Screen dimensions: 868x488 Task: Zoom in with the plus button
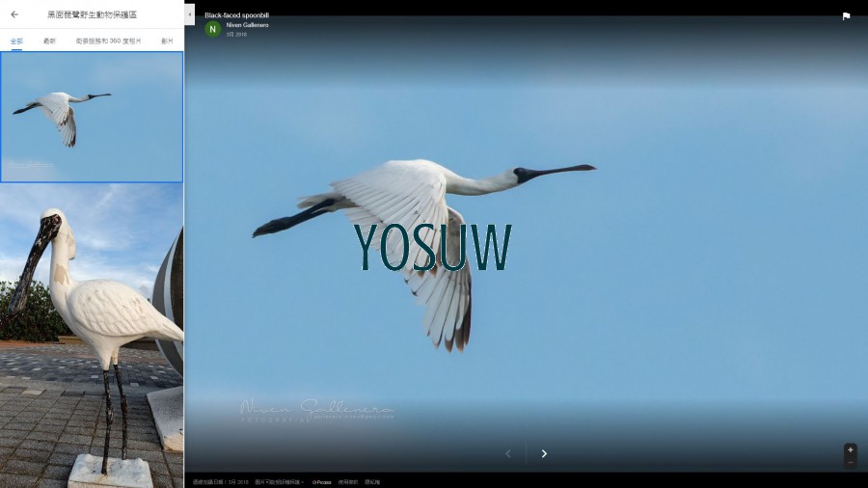[850, 450]
